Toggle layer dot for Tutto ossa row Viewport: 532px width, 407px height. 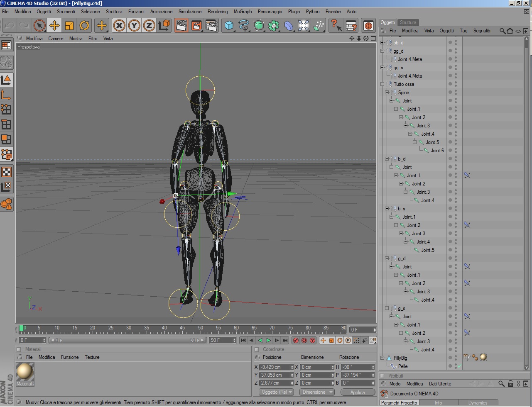[450, 84]
